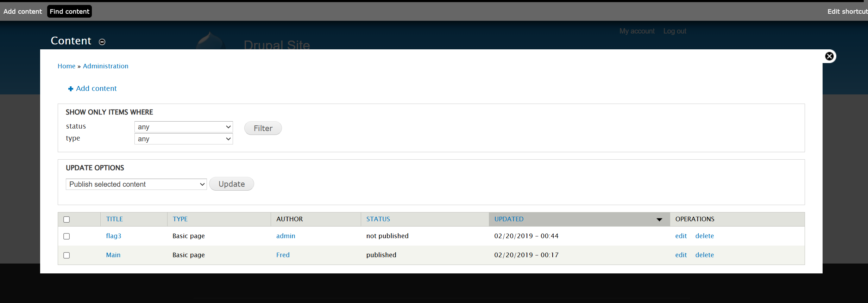Open the status filter dropdown
This screenshot has height=303, width=868.
[183, 127]
